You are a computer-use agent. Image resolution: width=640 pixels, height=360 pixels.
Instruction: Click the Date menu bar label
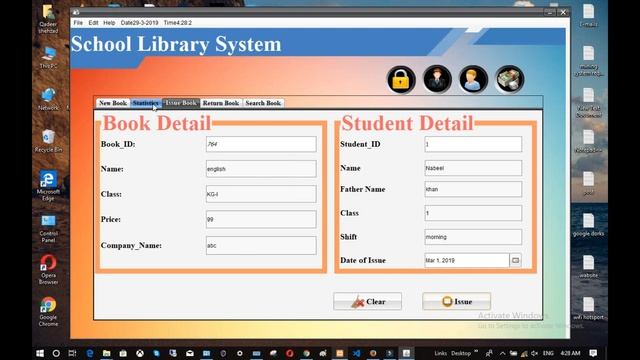[139, 23]
